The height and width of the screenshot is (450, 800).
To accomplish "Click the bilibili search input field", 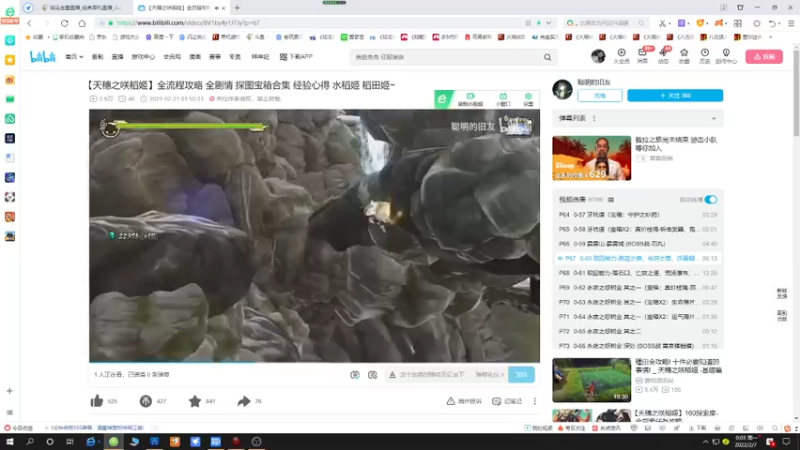I will point(446,57).
